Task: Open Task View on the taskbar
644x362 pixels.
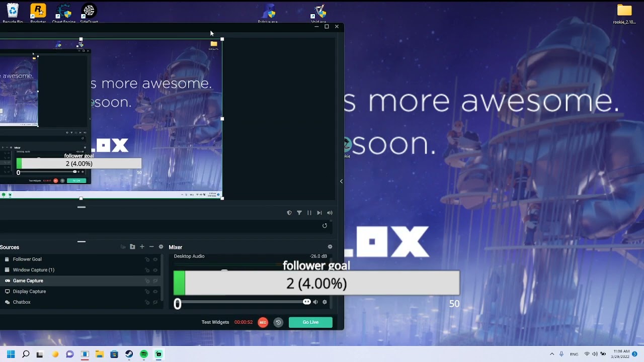Action: point(40,354)
